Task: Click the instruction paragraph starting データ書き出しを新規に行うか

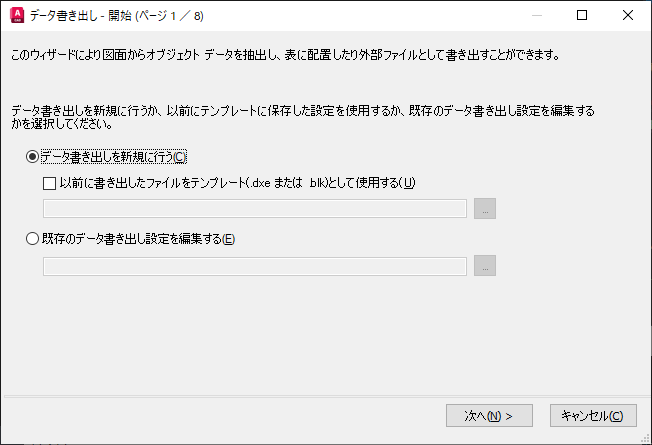Action: pyautogui.click(x=303, y=117)
